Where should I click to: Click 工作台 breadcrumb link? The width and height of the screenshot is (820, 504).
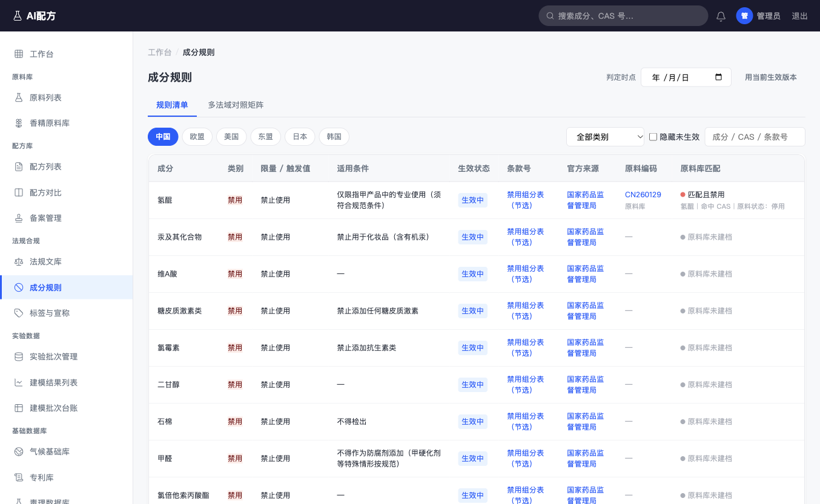(x=159, y=52)
